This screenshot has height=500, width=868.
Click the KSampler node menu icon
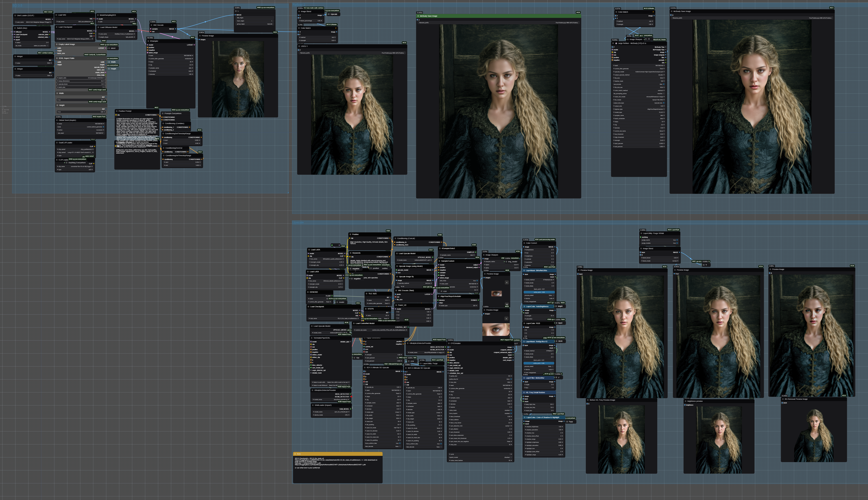pyautogui.click(x=148, y=41)
